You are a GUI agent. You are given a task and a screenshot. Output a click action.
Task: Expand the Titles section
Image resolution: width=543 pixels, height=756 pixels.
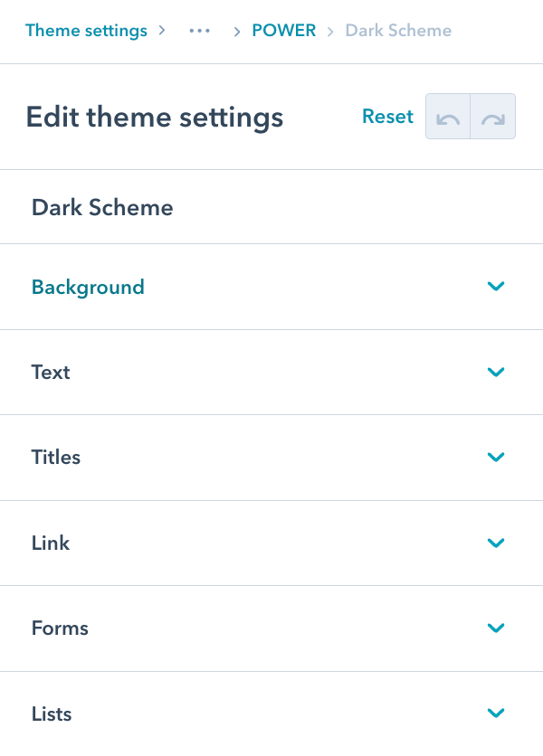coord(496,457)
